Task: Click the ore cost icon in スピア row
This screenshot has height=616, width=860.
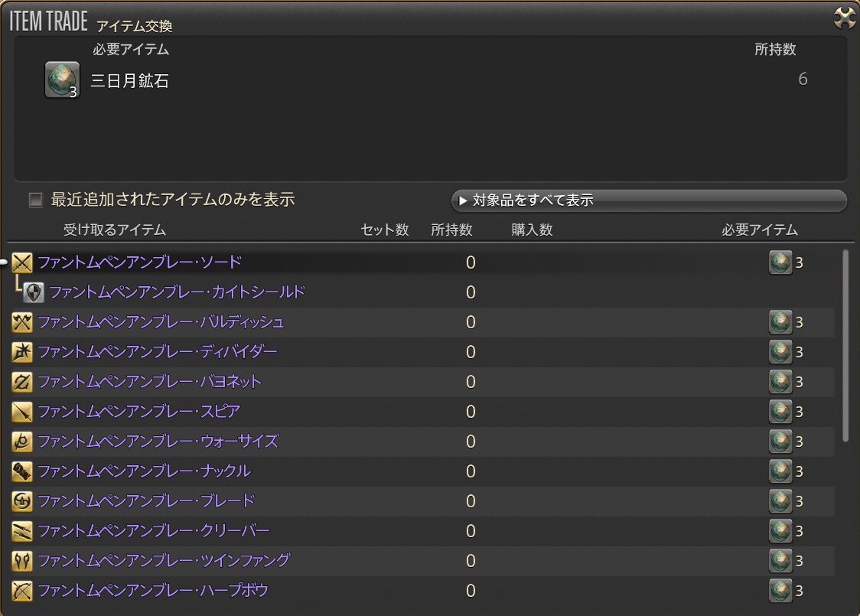Action: pos(780,412)
